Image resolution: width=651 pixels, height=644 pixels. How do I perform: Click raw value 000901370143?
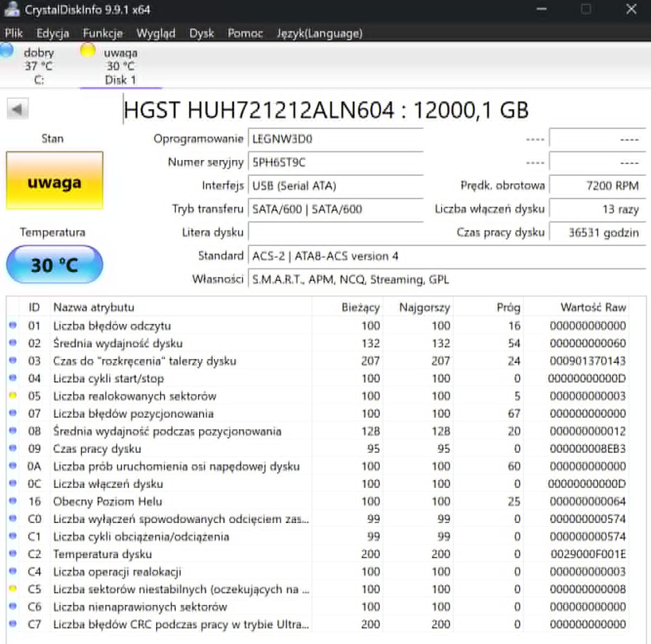(x=588, y=361)
